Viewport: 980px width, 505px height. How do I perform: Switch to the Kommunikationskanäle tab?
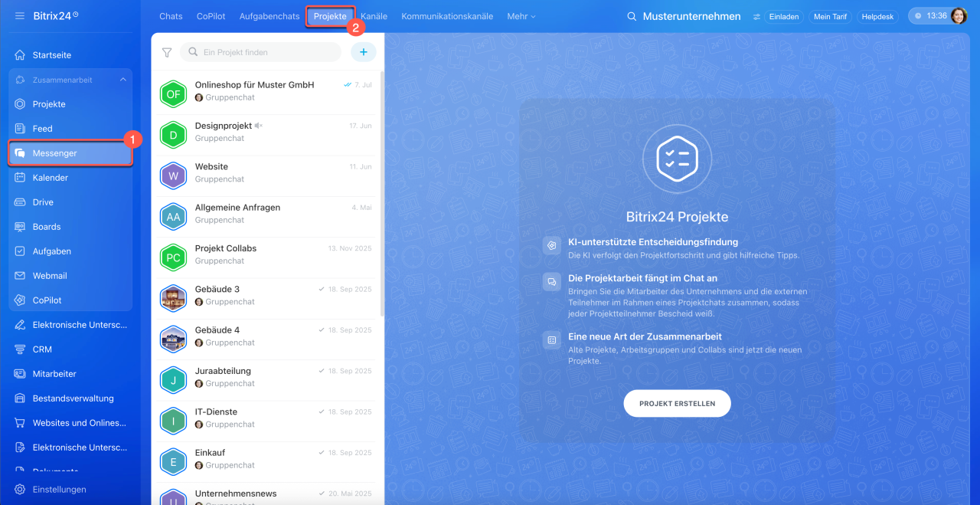pos(447,16)
